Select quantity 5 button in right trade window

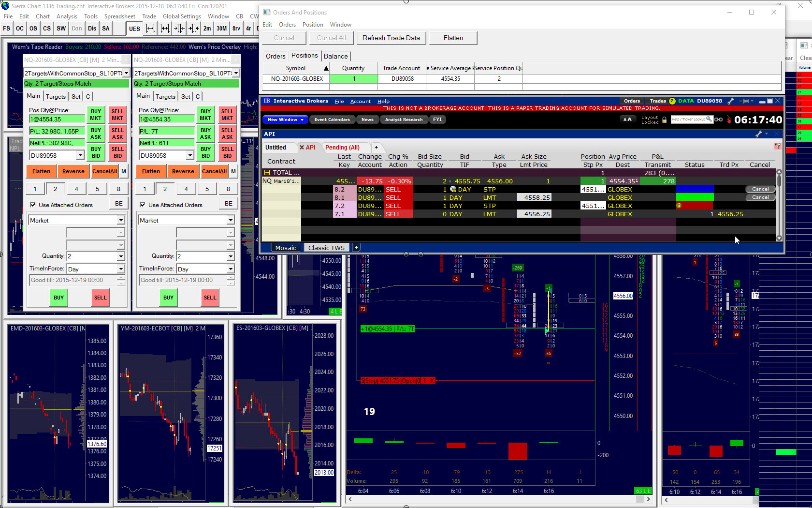pyautogui.click(x=207, y=189)
